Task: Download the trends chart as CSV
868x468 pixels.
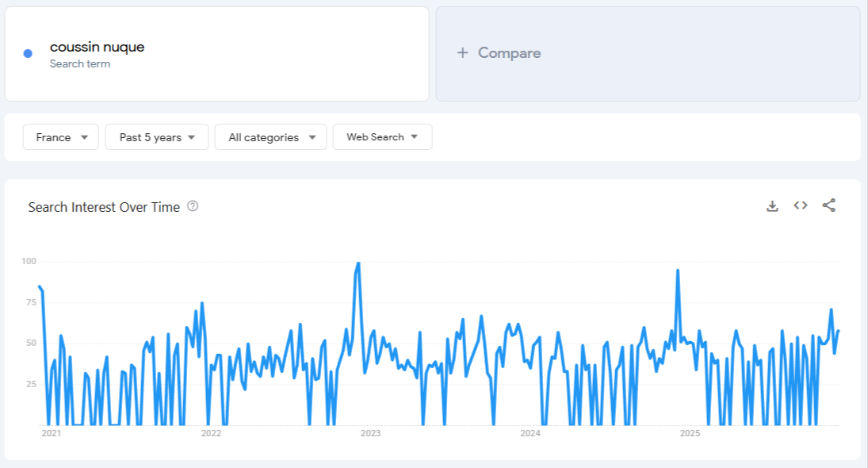Action: click(772, 205)
